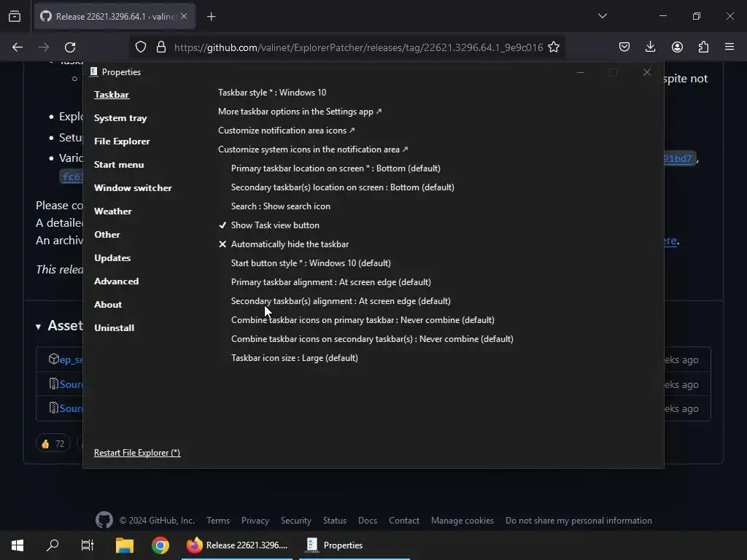Open the Firefox hamburger application menu

[x=729, y=47]
